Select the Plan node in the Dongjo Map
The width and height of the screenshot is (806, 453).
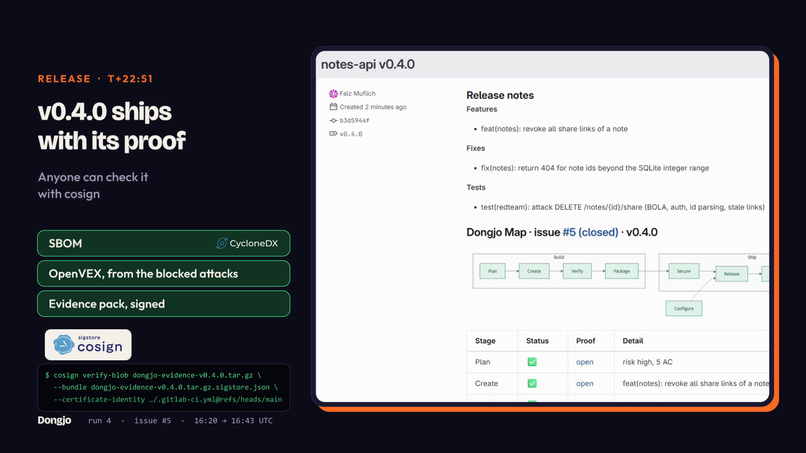pos(492,271)
